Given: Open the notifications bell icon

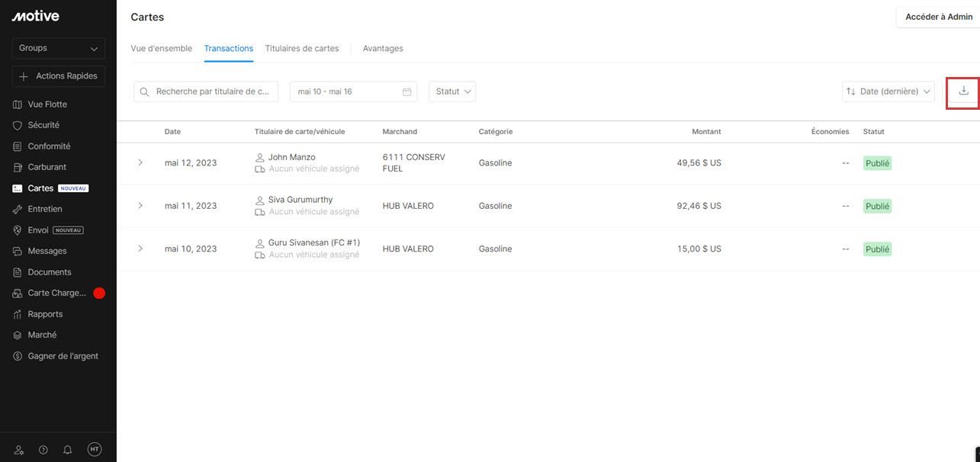Looking at the screenshot, I should [x=68, y=450].
